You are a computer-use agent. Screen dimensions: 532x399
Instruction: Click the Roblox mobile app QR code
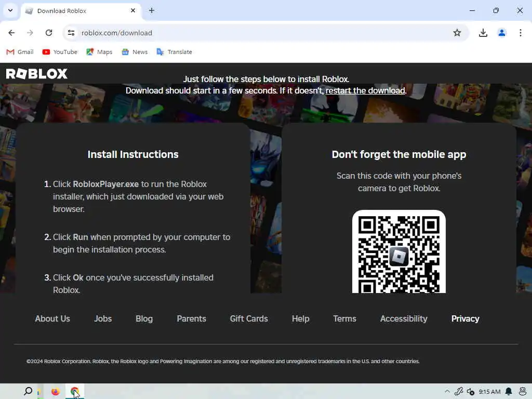coord(399,252)
